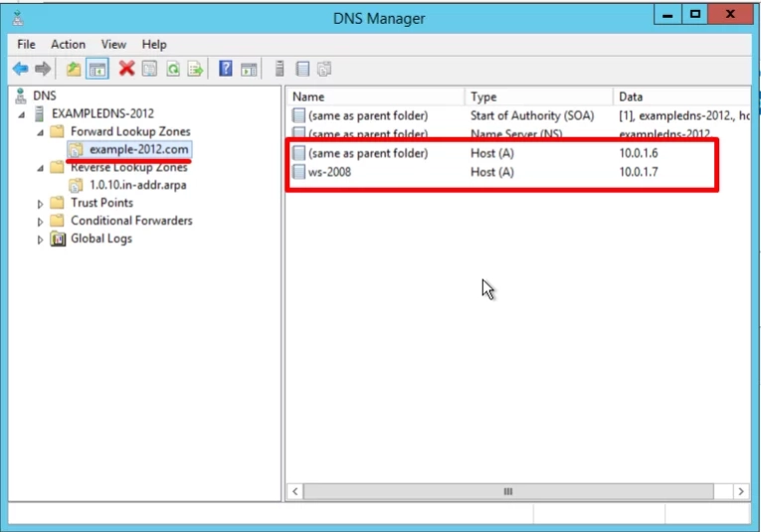Screen dimensions: 761x532
Task: Toggle Show/Hide Console Tree toolbar icon
Action: (97, 69)
